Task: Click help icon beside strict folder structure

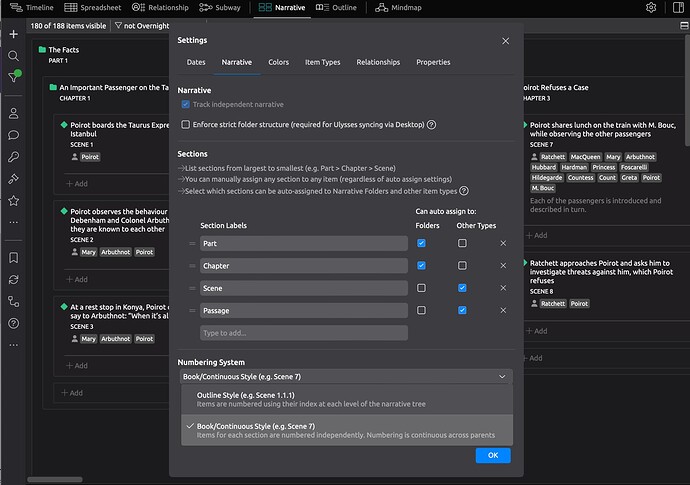Action: (x=431, y=125)
